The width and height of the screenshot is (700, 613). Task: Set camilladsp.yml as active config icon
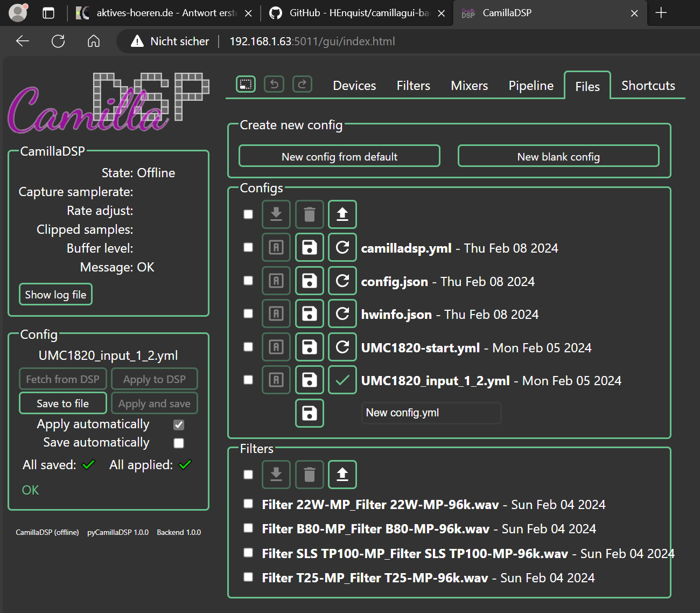(276, 247)
